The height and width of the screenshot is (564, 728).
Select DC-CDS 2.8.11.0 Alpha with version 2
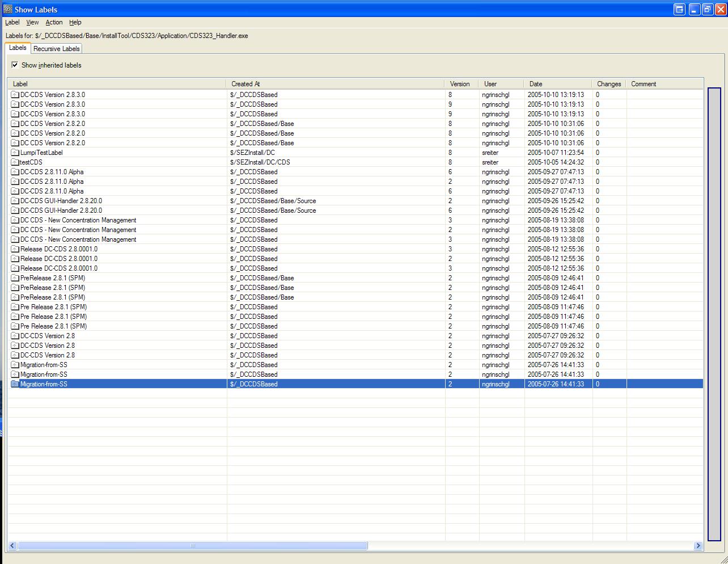click(x=52, y=182)
